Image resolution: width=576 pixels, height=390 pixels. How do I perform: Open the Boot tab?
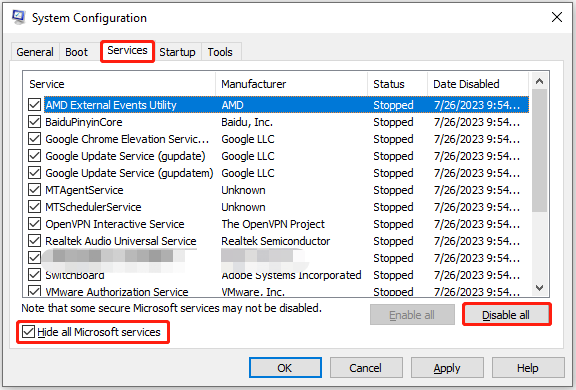76,52
